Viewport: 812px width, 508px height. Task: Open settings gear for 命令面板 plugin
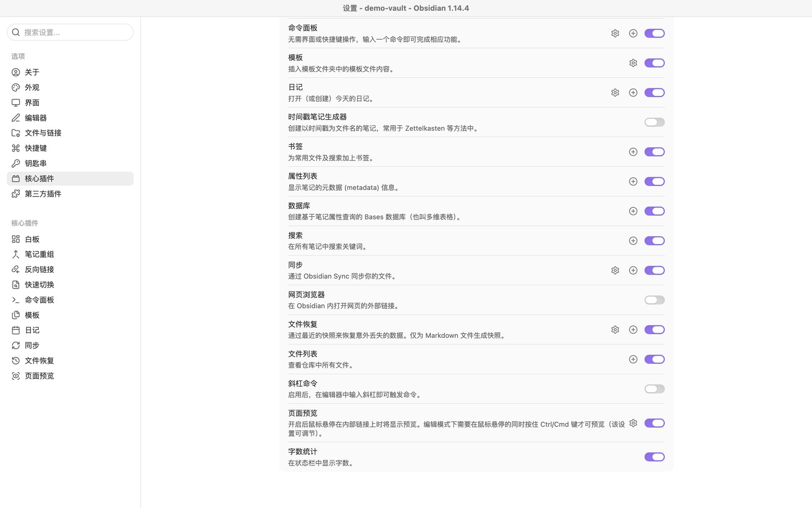click(x=615, y=33)
